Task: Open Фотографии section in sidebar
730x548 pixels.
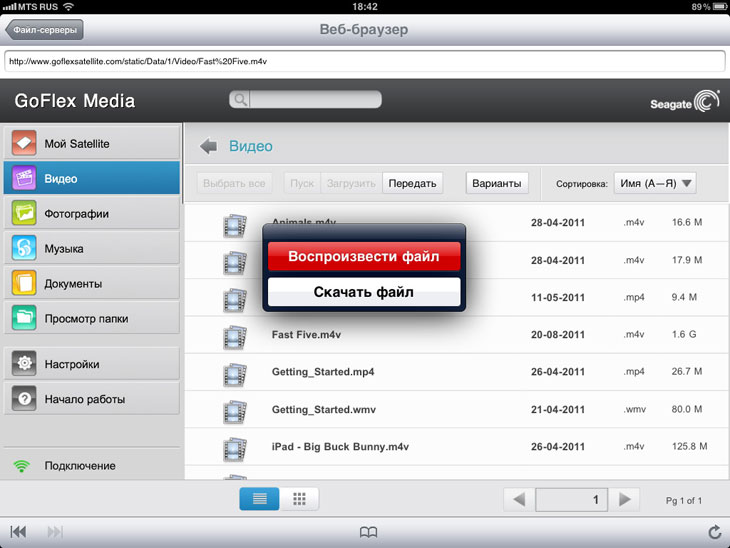Action: point(91,214)
